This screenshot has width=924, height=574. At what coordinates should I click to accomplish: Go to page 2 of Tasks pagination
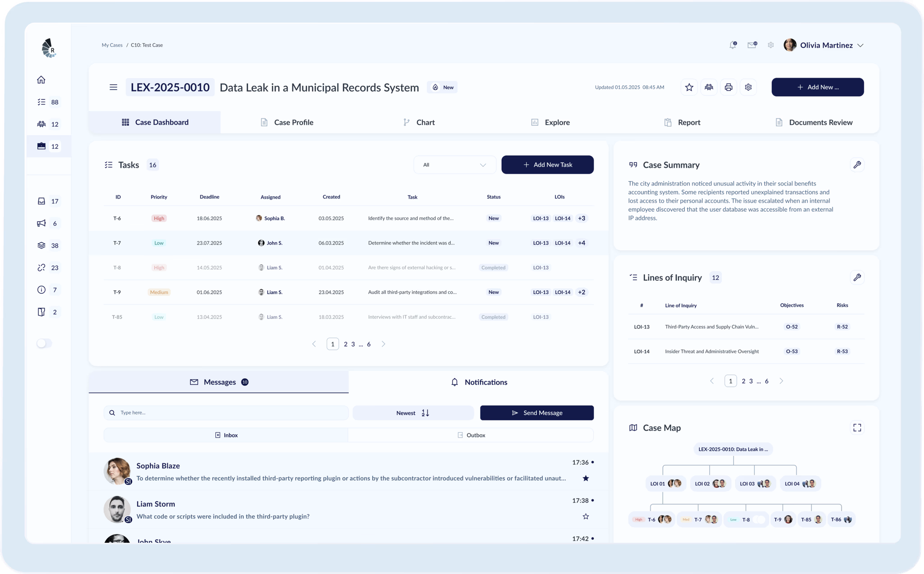click(346, 344)
